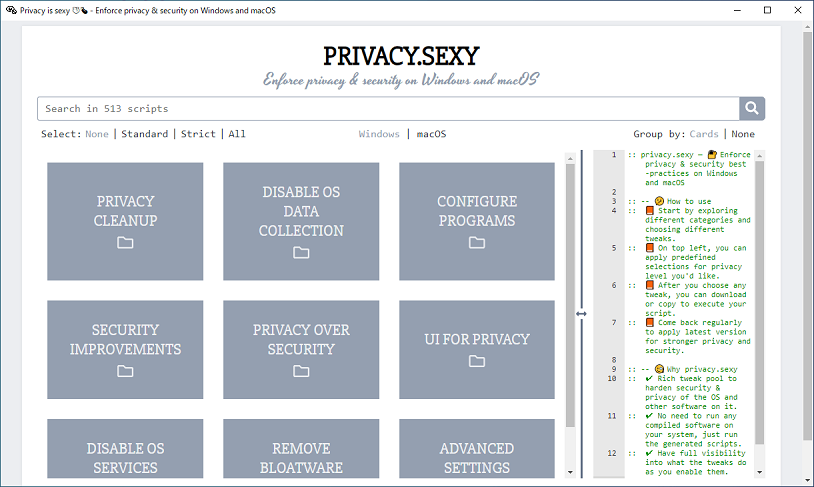
Task: Click folder icon on Disable OS Data Collection
Action: tap(301, 252)
